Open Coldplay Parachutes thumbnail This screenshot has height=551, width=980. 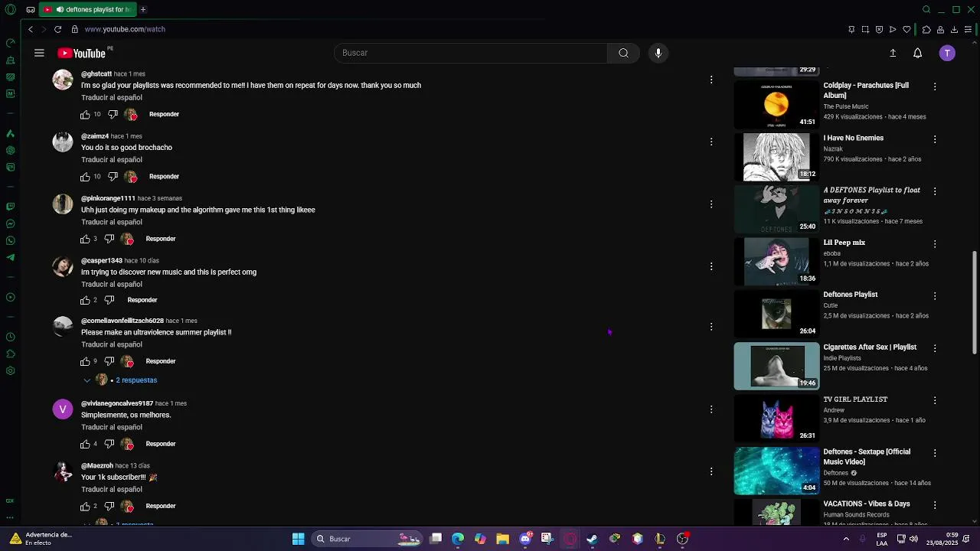[776, 104]
